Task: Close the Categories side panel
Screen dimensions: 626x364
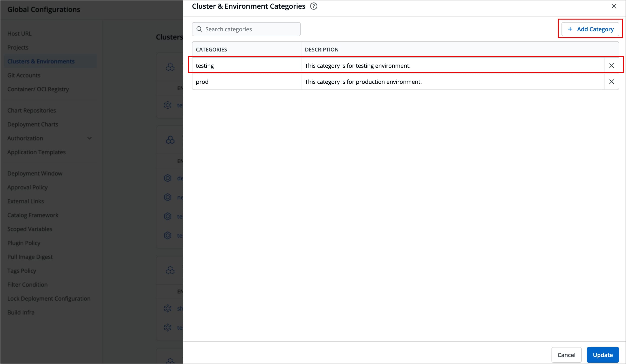Action: [x=614, y=6]
